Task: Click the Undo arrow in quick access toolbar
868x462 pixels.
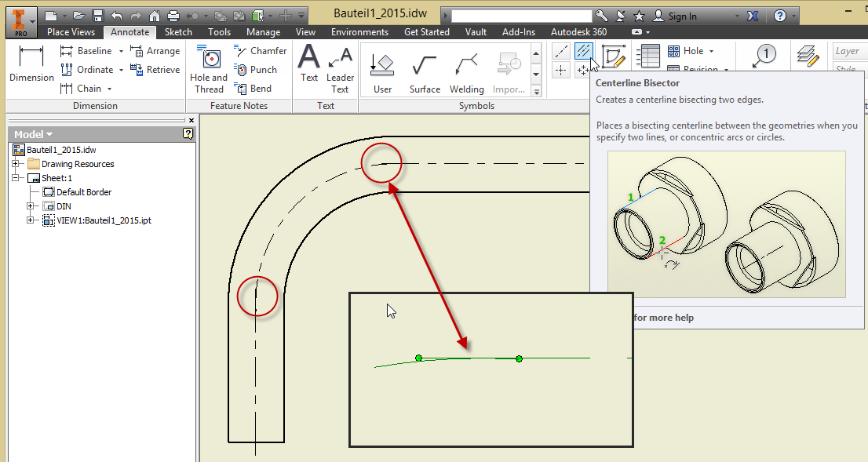Action: click(x=117, y=16)
